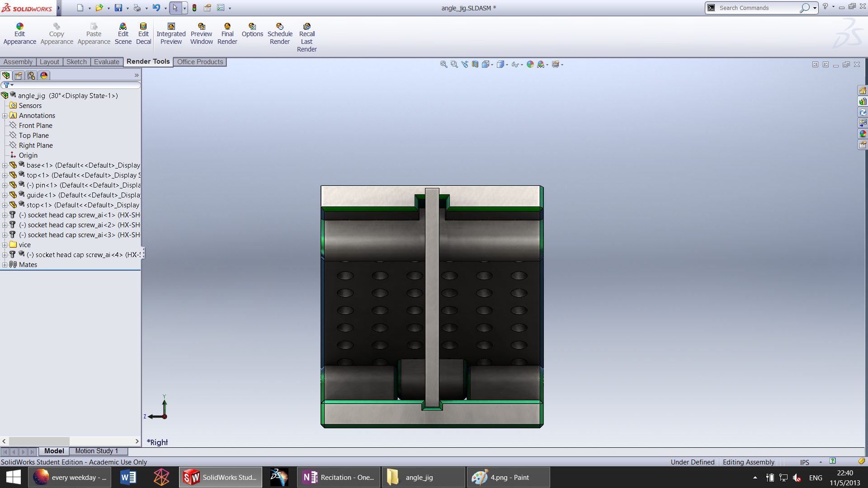Open render Options
868x488 pixels.
[x=252, y=30]
